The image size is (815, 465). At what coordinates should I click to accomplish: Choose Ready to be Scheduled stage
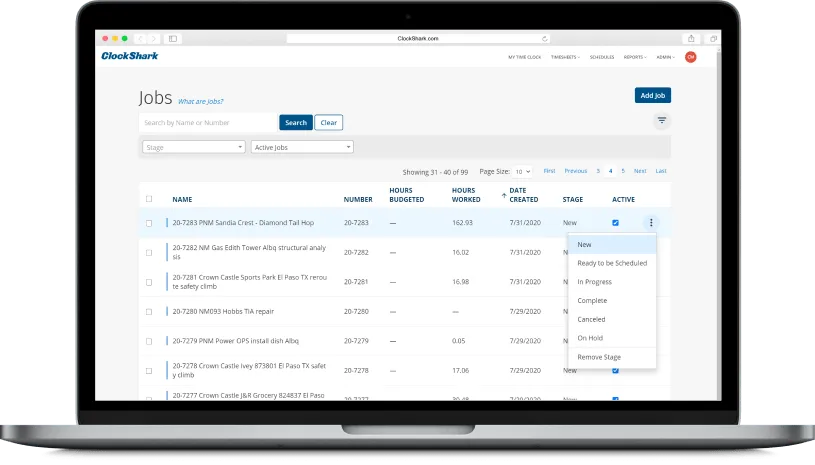tap(612, 263)
